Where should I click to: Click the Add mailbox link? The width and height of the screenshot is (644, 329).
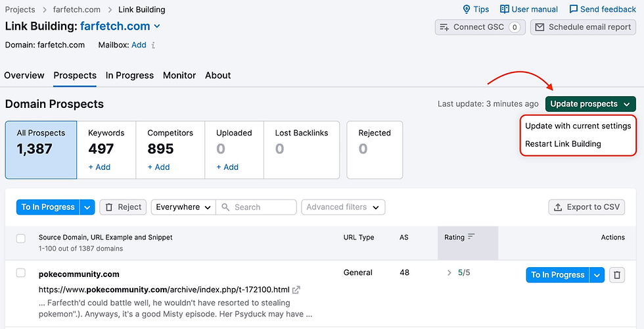[139, 45]
